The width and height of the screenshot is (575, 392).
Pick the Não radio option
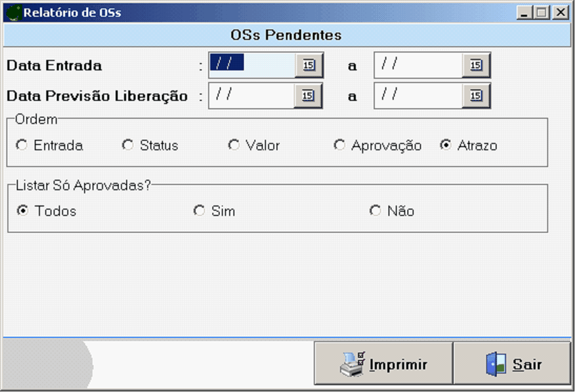click(375, 211)
